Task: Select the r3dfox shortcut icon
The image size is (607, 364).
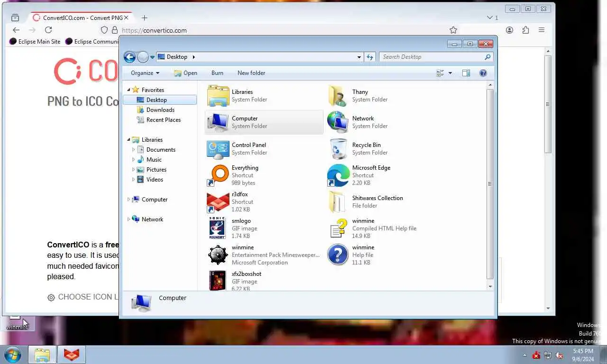Action: coord(218,202)
